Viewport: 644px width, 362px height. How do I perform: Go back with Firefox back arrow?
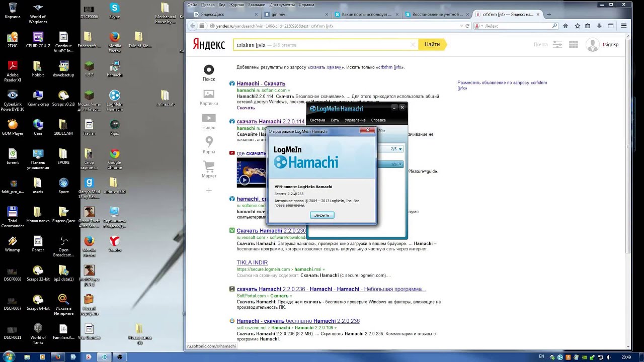click(x=193, y=26)
